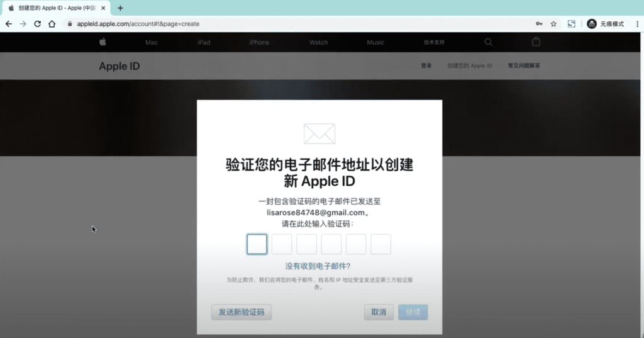Click the browser forward arrow
This screenshot has width=644, height=338.
click(23, 24)
